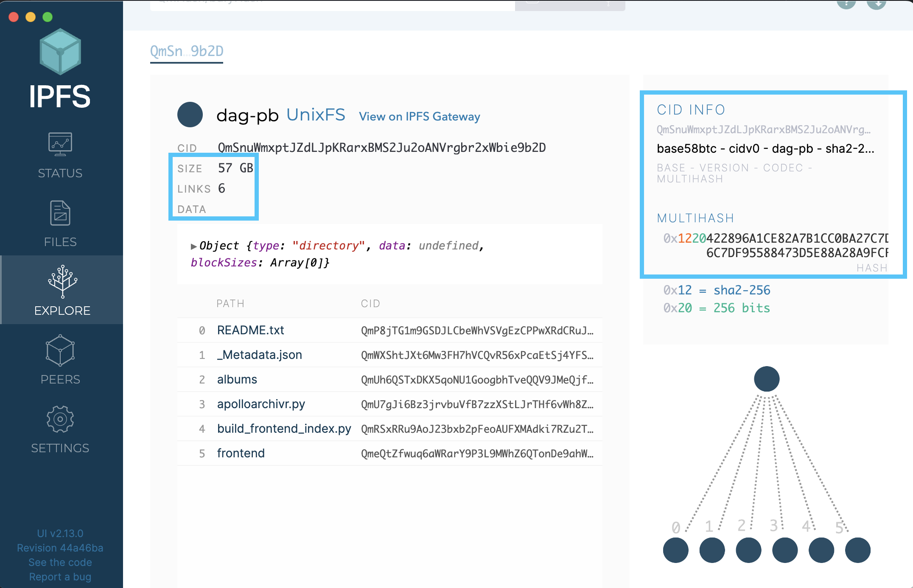Click View on IPFS Gateway

(420, 116)
